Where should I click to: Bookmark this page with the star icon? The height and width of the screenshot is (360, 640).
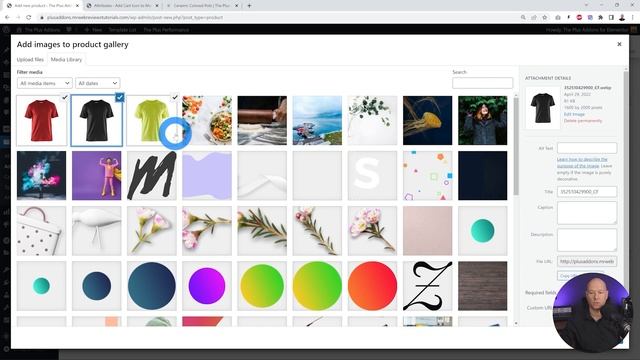click(544, 18)
